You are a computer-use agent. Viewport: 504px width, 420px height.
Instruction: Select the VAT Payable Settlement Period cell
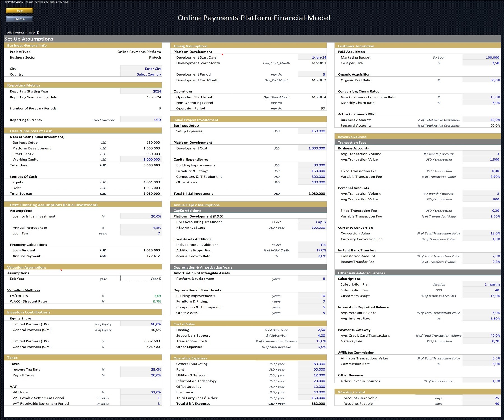[x=141, y=398]
